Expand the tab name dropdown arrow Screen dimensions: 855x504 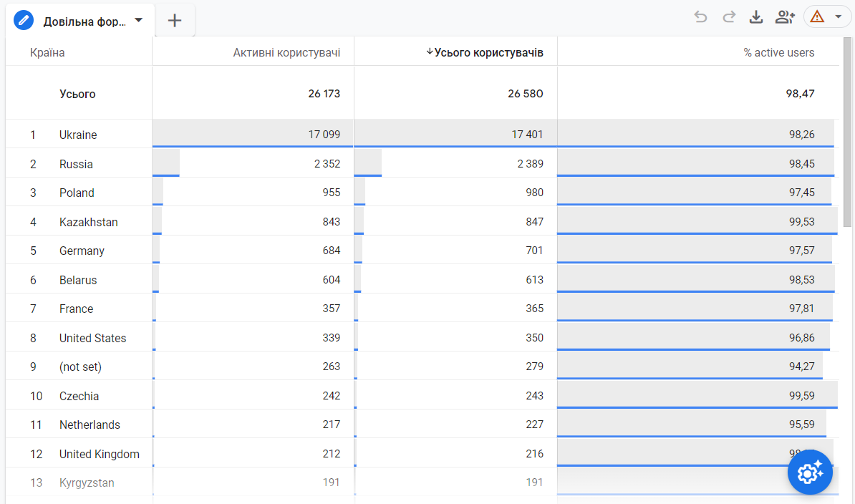point(139,20)
